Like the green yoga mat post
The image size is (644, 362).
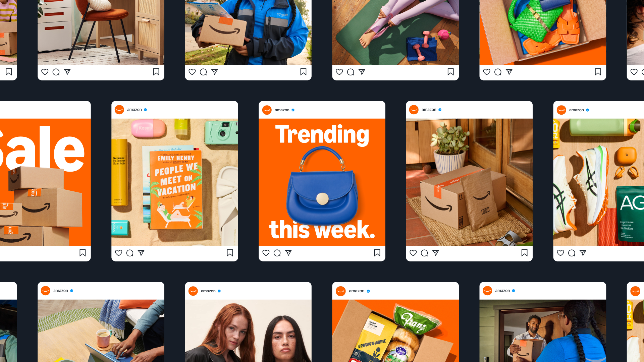point(339,72)
